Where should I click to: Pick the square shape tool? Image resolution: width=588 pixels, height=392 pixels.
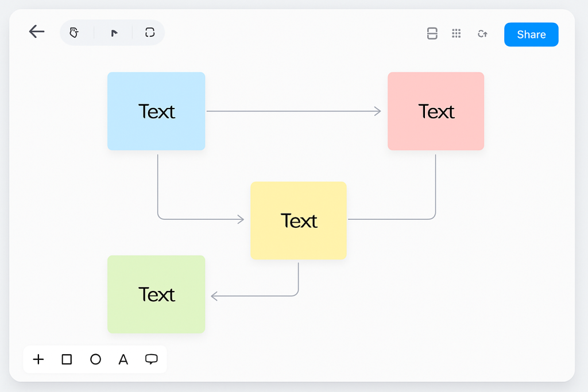click(x=67, y=359)
